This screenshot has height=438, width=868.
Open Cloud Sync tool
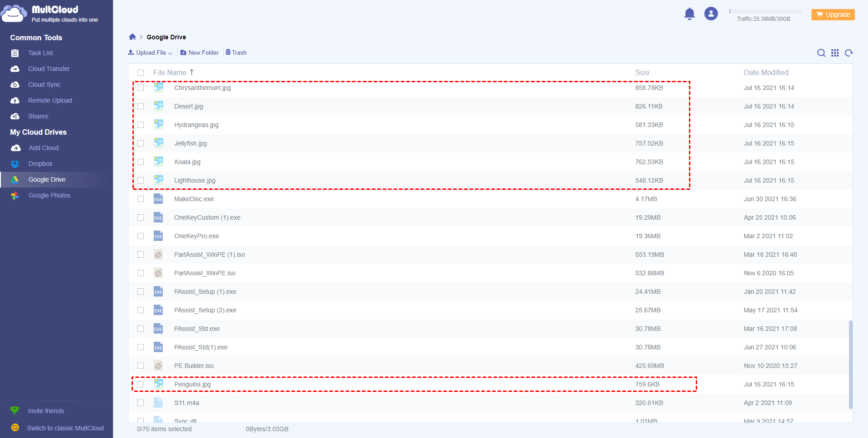point(44,85)
